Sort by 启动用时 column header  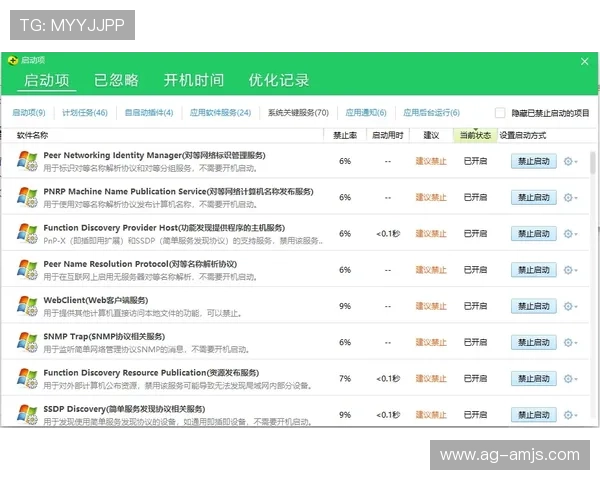388,135
